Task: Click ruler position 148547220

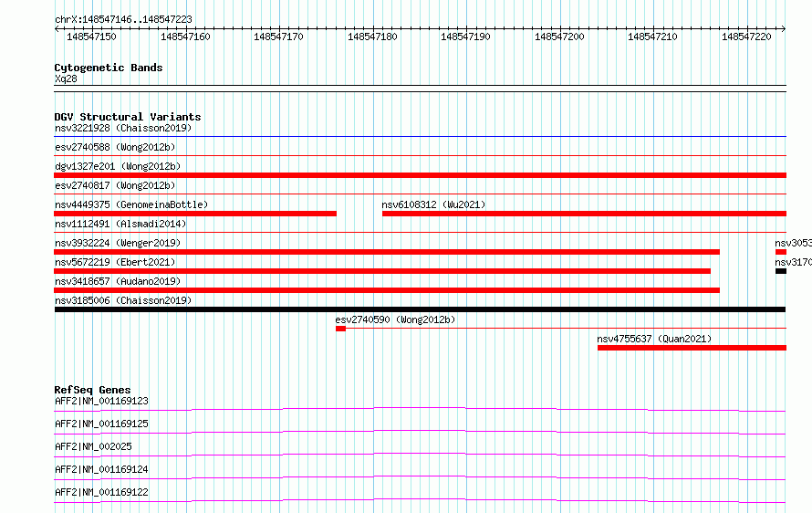Action: 746,37
